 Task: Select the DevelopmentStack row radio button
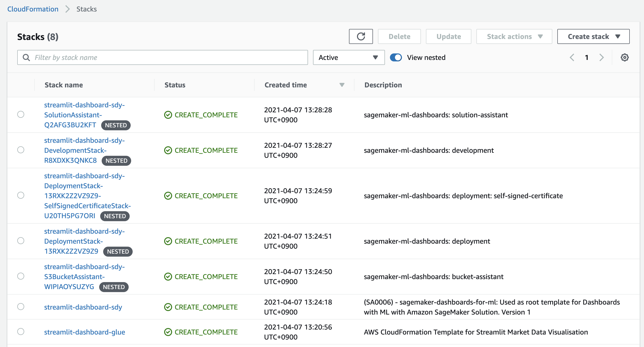tap(21, 150)
